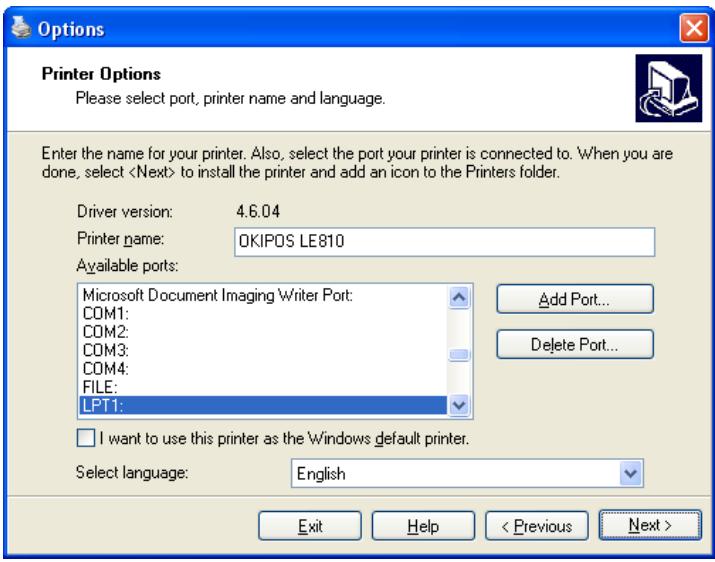Select Microsoft Document Imaging Writer Port
Screen dimensions: 715x562
262,296
